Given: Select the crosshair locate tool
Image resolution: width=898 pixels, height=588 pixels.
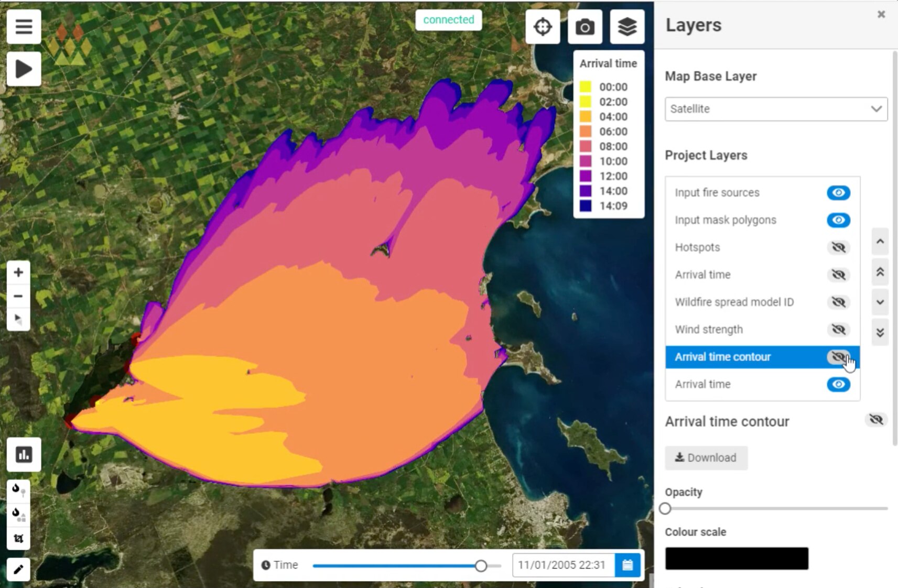Looking at the screenshot, I should coord(543,27).
